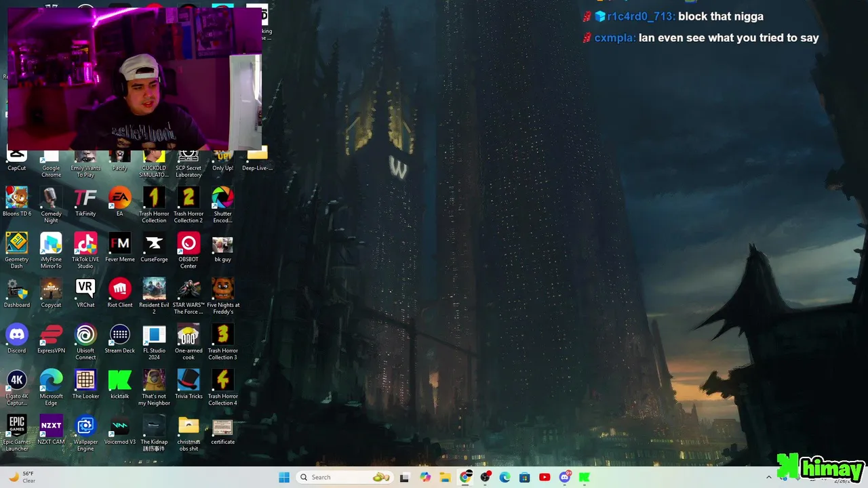The image size is (868, 488).
Task: Launch Voicemod V3
Action: (120, 429)
